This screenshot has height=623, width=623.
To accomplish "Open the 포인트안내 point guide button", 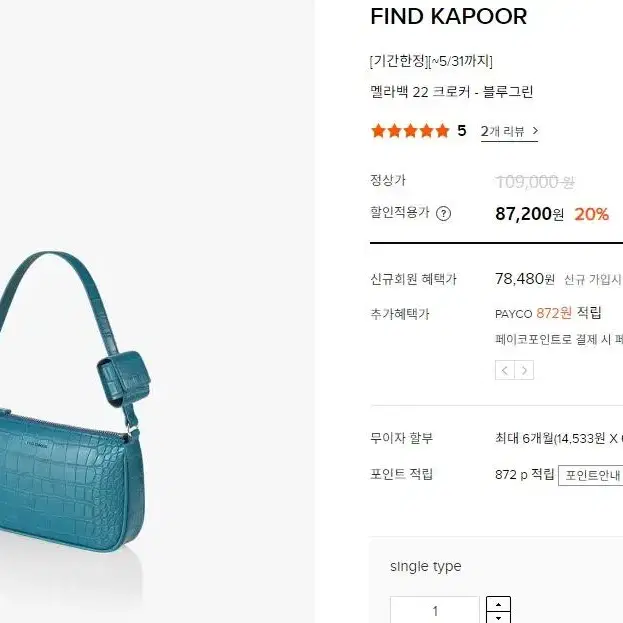I will (x=591, y=475).
